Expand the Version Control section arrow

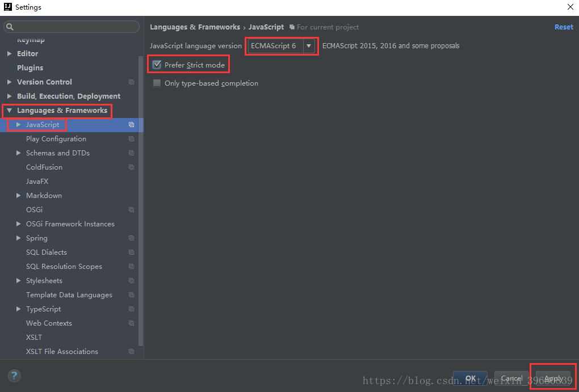point(10,82)
